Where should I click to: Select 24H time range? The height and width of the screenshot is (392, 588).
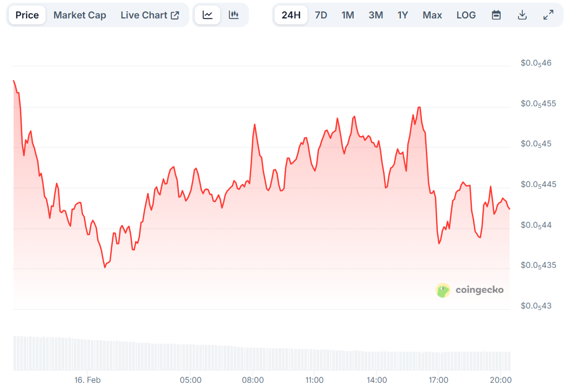(291, 15)
